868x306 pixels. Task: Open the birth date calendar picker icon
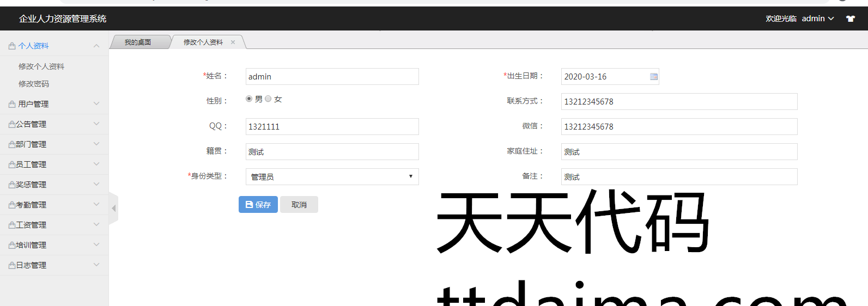point(653,77)
